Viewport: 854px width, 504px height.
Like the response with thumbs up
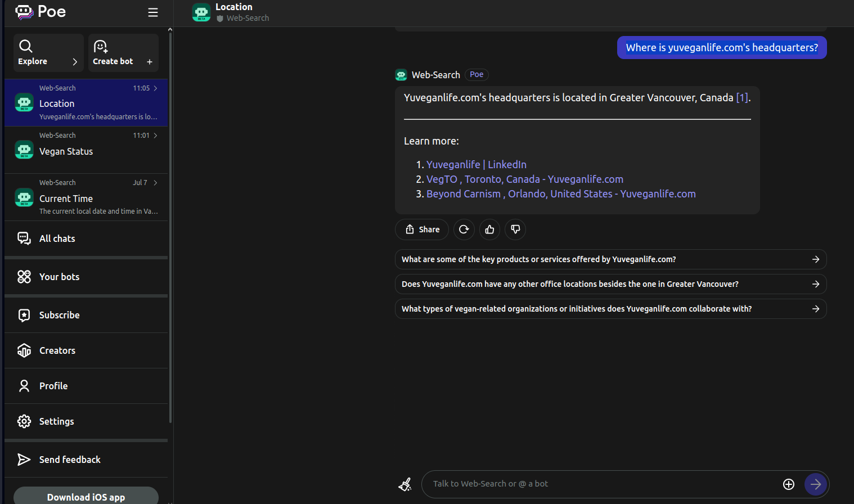[490, 229]
